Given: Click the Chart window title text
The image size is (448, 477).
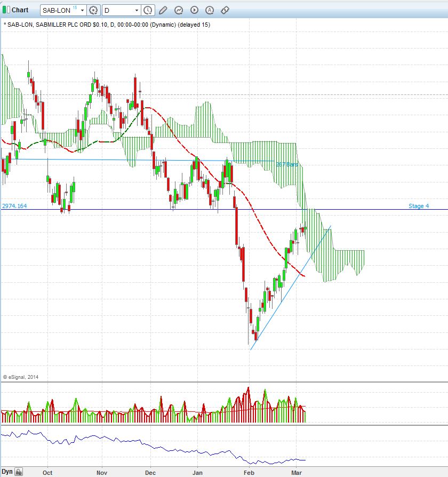Looking at the screenshot, I should pyautogui.click(x=20, y=10).
